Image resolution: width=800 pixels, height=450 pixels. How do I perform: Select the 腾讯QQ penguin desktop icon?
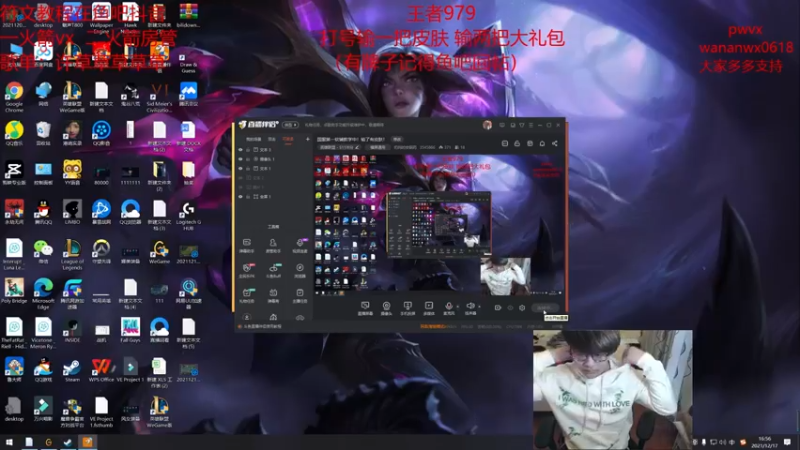[43, 212]
